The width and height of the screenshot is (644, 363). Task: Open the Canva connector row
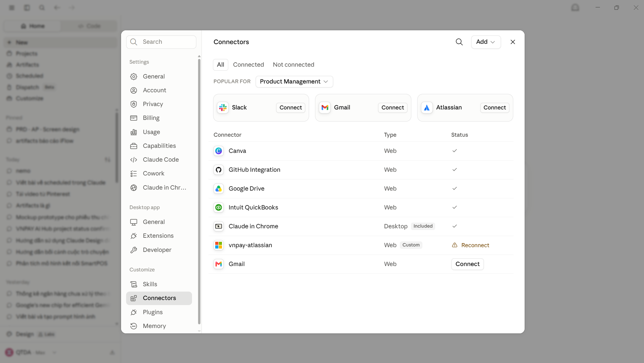361,151
